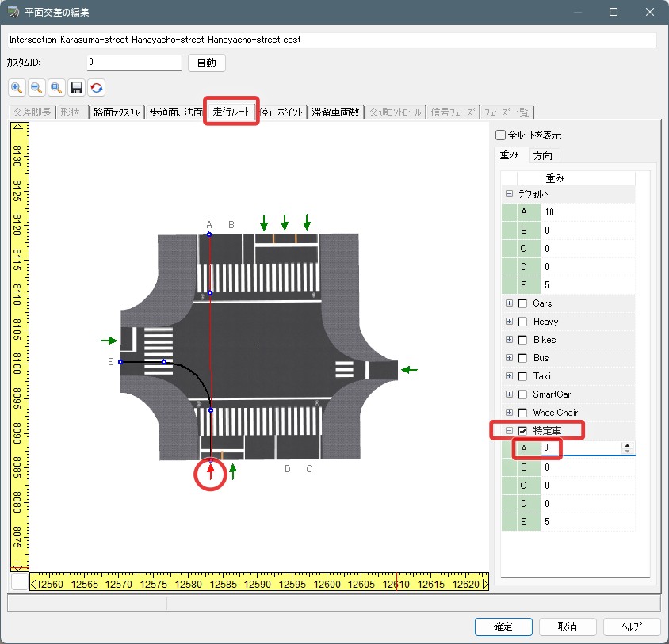Screen dimensions: 669x644
Task: Collapse the デフォルト weight group
Action: (509, 194)
